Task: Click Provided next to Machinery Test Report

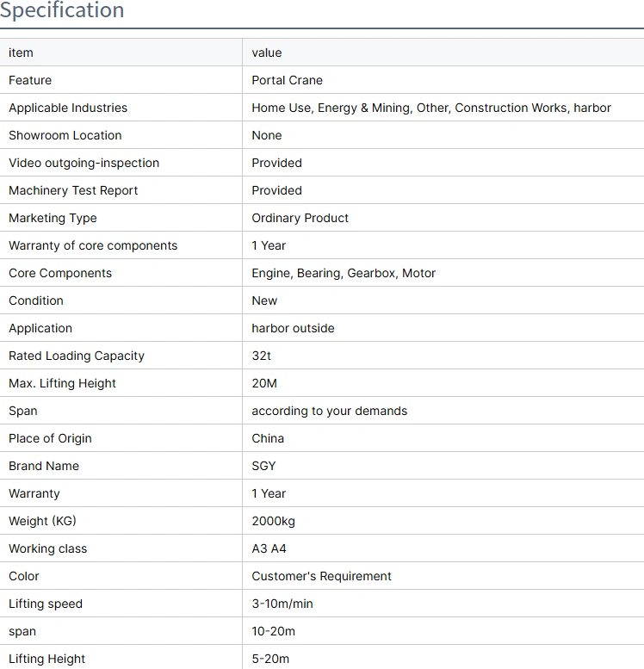Action: (276, 190)
